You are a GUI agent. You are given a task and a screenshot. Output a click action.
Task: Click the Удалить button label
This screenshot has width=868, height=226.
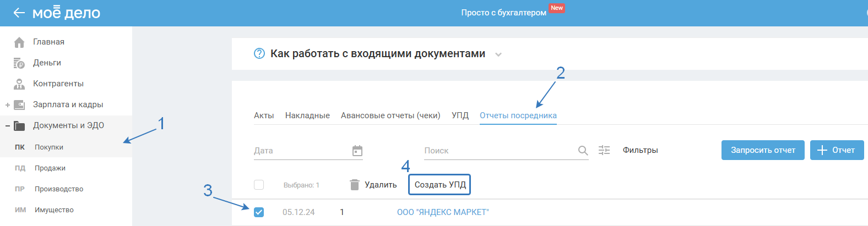381,185
